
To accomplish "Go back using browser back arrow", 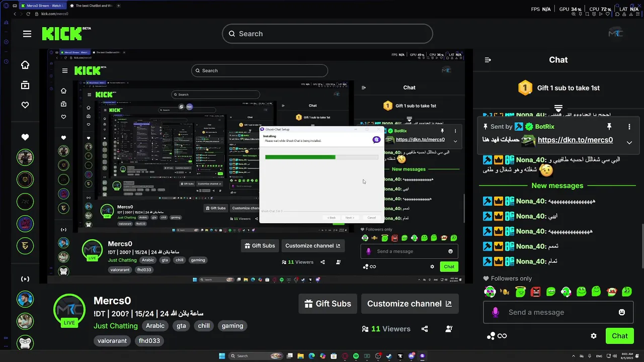I will tap(15, 14).
